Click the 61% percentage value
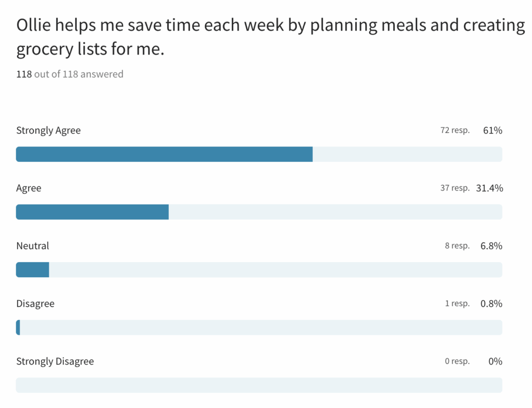The image size is (532, 408). [x=493, y=130]
